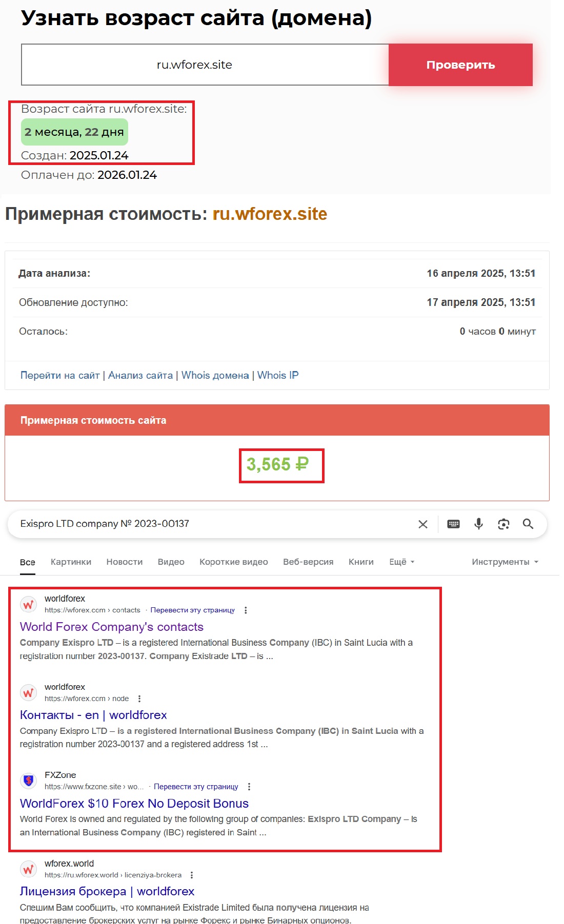Follow the Перейти на сайт link
The height and width of the screenshot is (924, 564).
[x=60, y=375]
